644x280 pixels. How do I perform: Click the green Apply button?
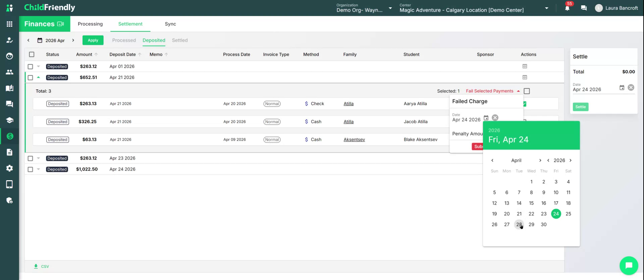point(93,40)
